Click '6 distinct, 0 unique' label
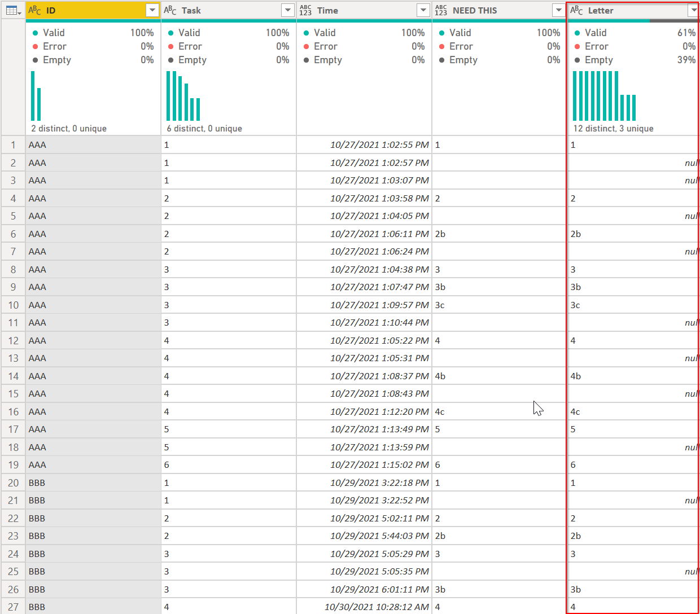700x614 pixels. tap(204, 129)
